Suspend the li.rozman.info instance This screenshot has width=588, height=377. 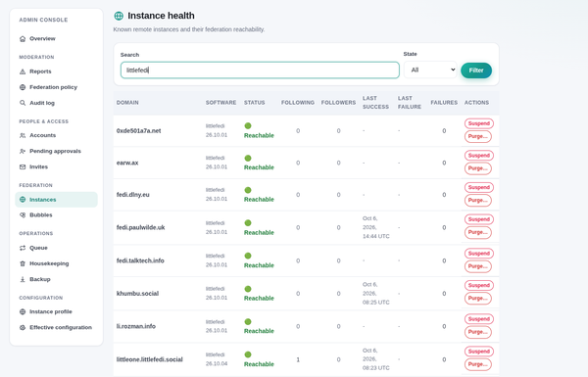pos(479,319)
